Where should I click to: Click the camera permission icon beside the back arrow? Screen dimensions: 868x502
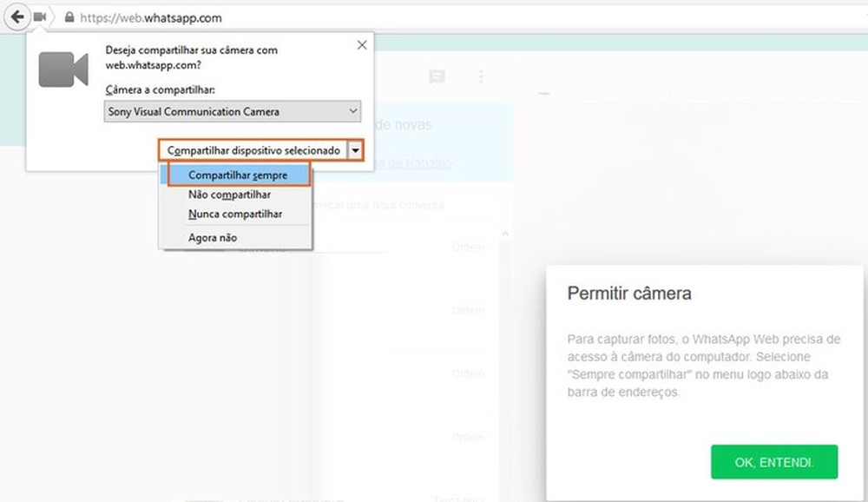pos(37,15)
